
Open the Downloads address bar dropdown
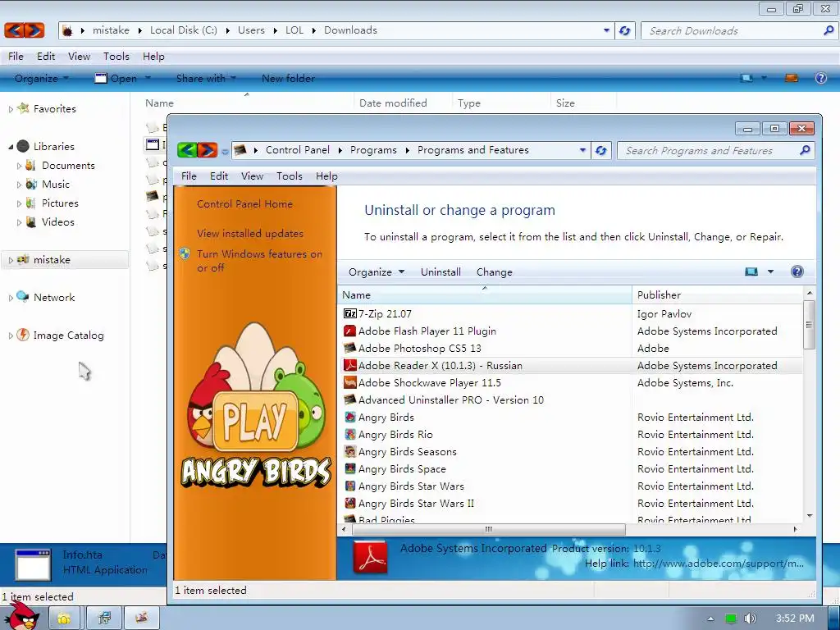click(x=606, y=30)
